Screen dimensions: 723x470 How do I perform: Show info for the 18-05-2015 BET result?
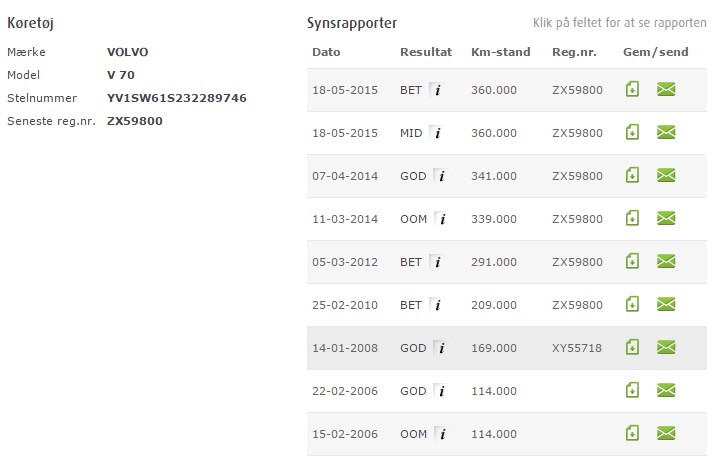coord(437,90)
